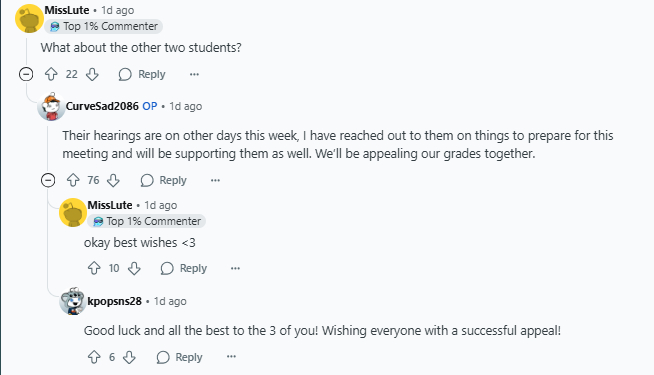The height and width of the screenshot is (375, 654).
Task: Collapse MissLute's top-level comment thread
Action: pos(26,74)
